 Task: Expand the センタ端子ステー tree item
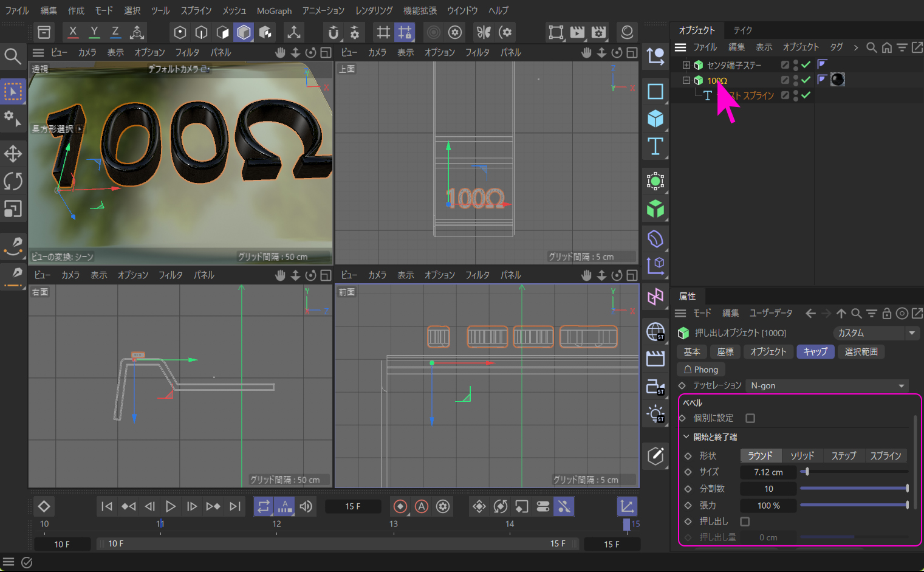point(686,64)
